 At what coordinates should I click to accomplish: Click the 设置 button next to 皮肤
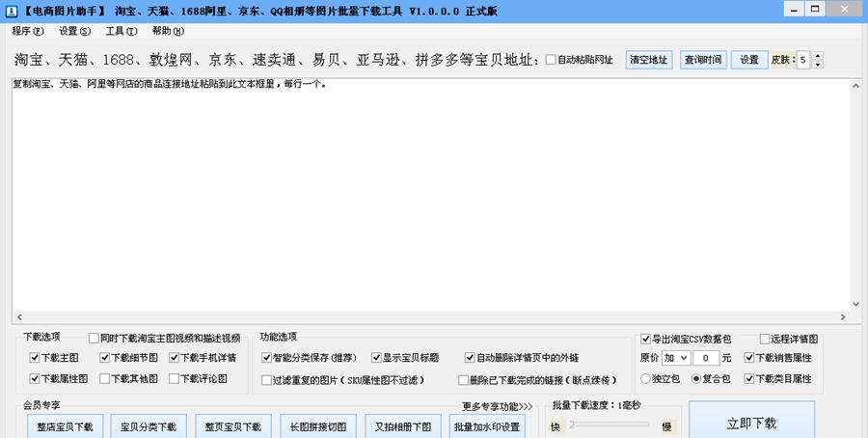749,60
